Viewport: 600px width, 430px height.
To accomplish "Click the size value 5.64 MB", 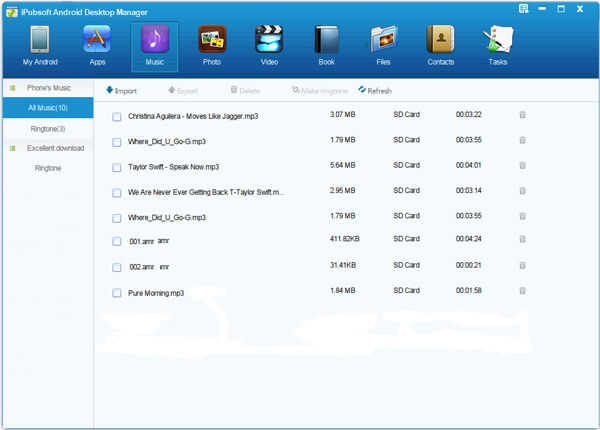I will pyautogui.click(x=342, y=165).
